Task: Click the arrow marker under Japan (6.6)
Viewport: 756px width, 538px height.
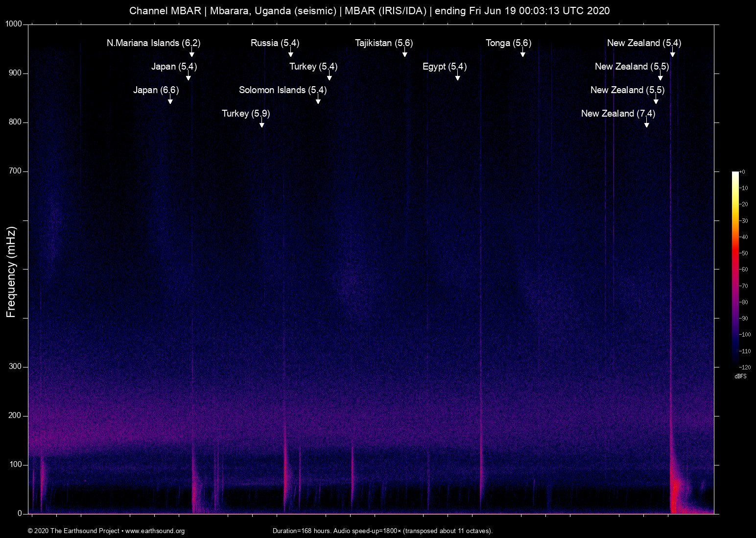Action: [x=170, y=100]
